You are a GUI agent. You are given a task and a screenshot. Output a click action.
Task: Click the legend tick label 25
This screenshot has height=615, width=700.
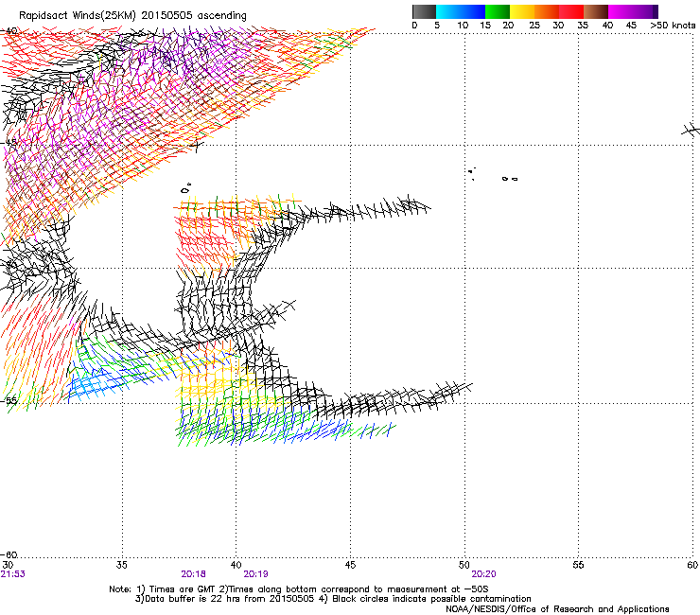tap(534, 26)
